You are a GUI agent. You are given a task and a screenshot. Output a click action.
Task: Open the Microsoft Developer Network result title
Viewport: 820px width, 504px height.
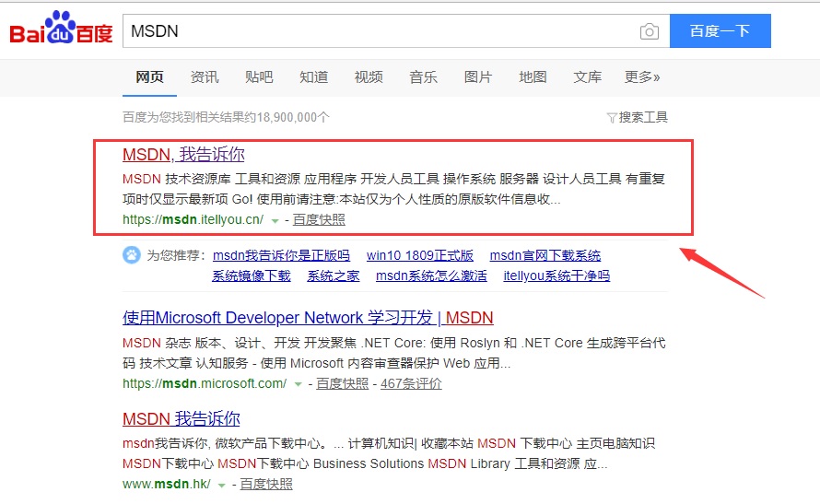click(x=308, y=317)
